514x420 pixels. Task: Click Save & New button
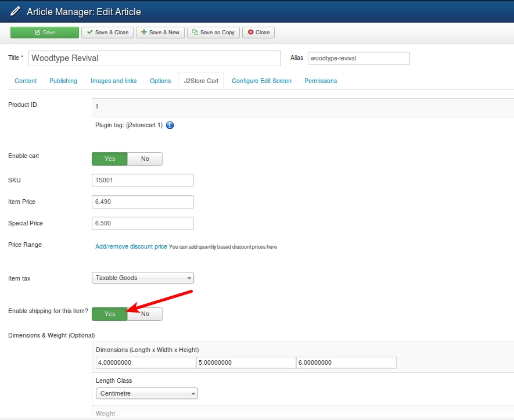pyautogui.click(x=160, y=33)
